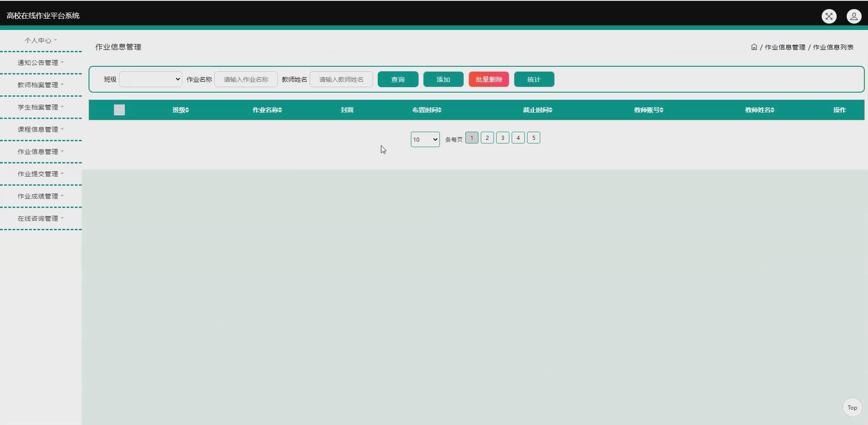Go to page 4 in pagination
The height and width of the screenshot is (425, 868).
click(x=518, y=138)
